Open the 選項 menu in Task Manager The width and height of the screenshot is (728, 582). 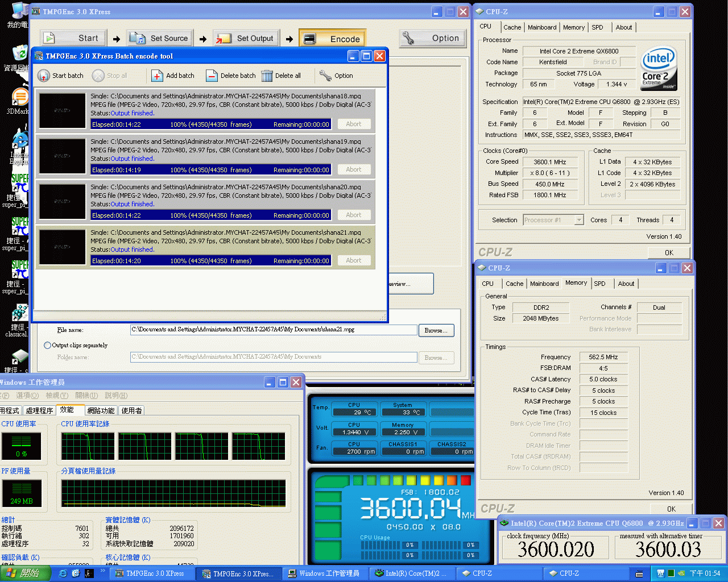click(x=27, y=396)
